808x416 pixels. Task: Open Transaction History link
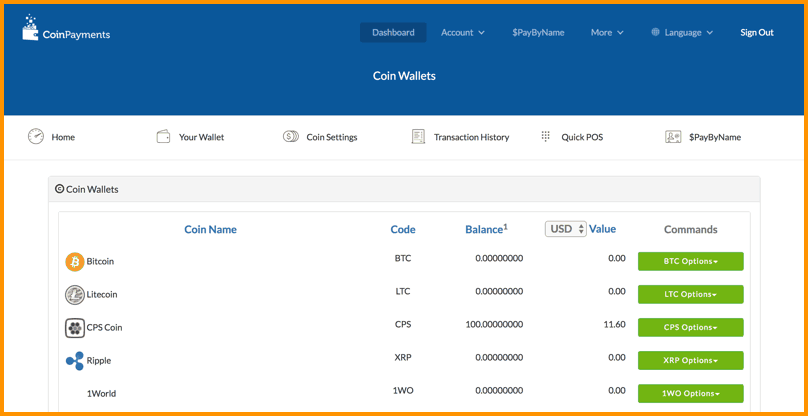(x=472, y=138)
